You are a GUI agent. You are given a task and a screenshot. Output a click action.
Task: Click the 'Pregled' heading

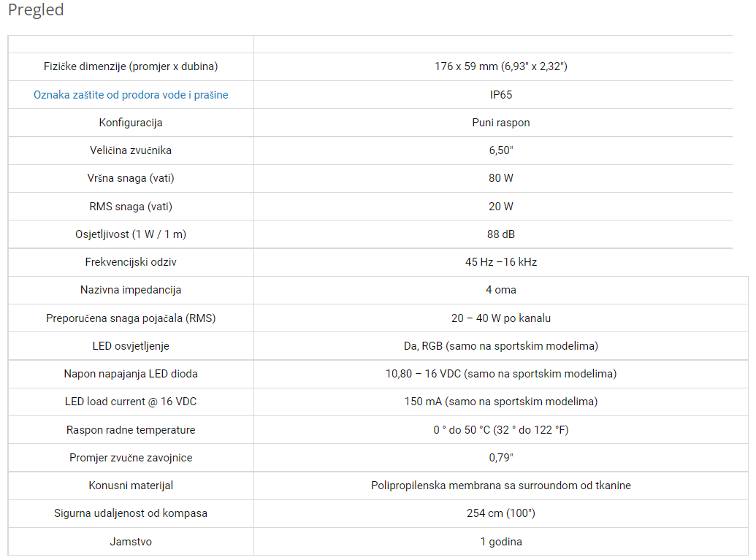pyautogui.click(x=36, y=9)
